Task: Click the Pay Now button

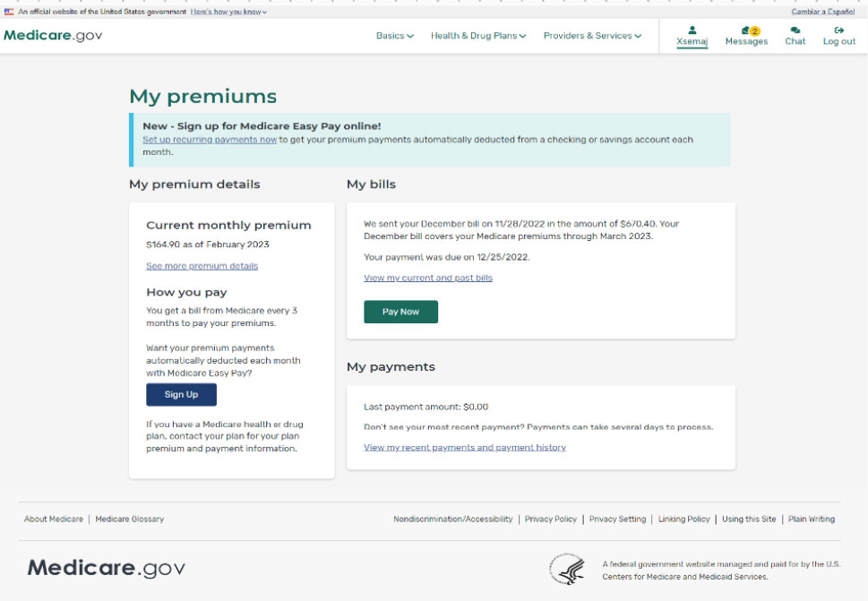Action: click(400, 312)
